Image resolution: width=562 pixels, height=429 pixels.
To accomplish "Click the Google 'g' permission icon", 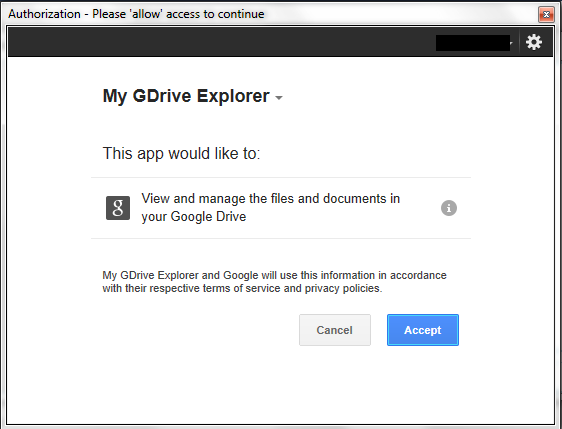I will click(x=118, y=208).
